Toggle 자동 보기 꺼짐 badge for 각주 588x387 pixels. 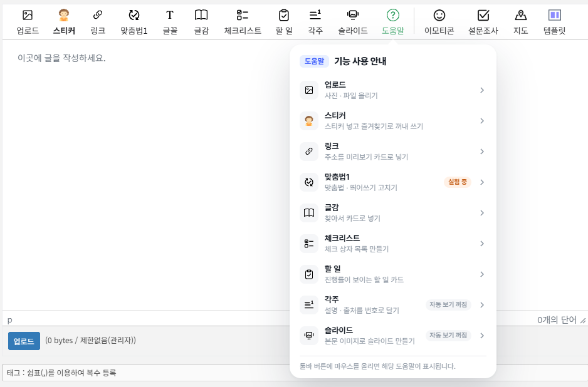click(448, 304)
